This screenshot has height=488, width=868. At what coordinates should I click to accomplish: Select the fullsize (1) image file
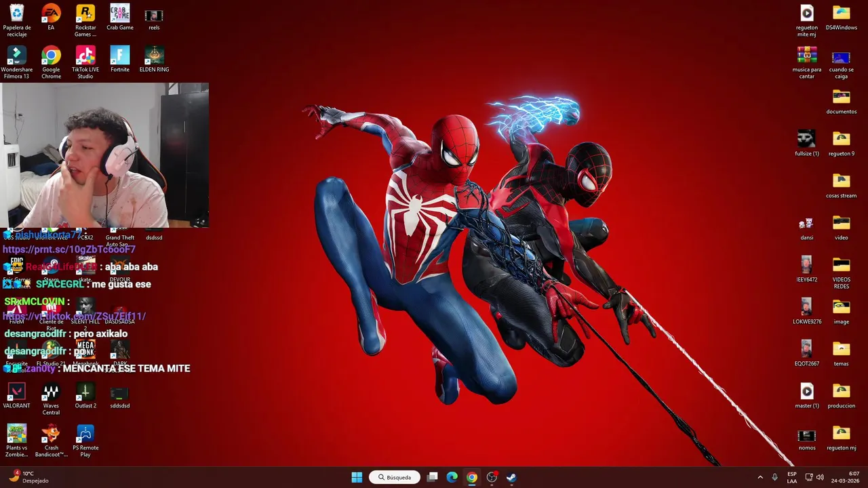pos(806,144)
